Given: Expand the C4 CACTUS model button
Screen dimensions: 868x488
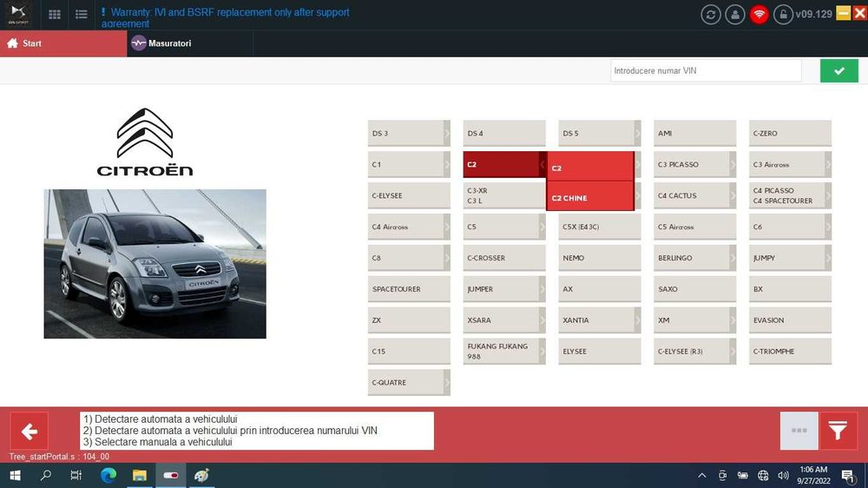Looking at the screenshot, I should 694,195.
